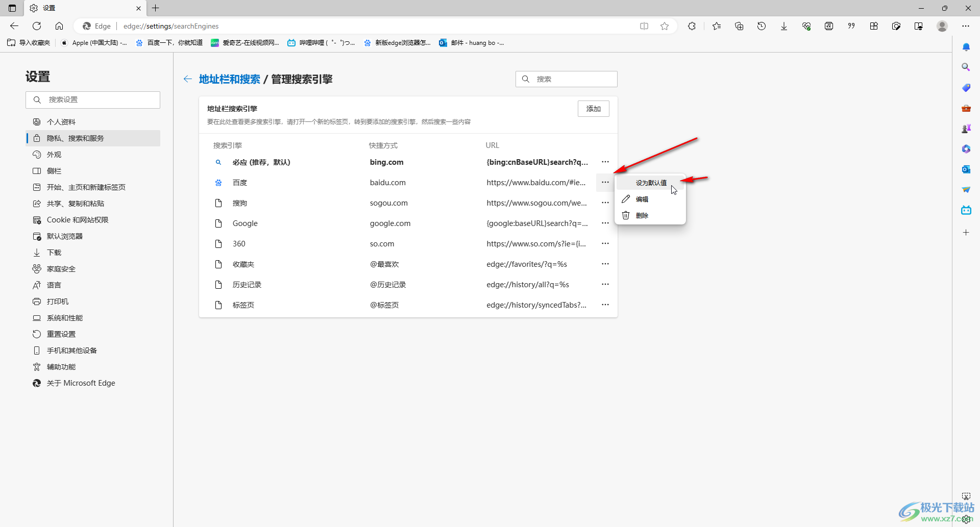This screenshot has height=527, width=980.
Task: Open more actions for so.com row
Action: [605, 243]
